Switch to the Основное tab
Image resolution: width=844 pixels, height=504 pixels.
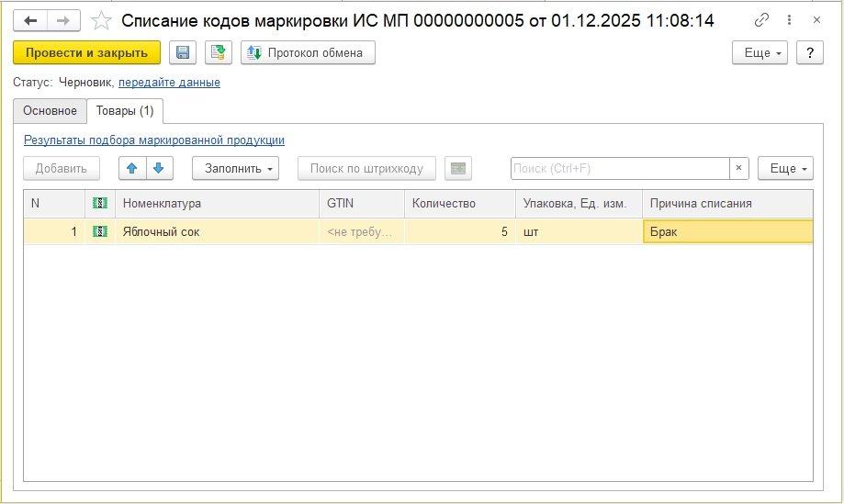click(x=50, y=111)
